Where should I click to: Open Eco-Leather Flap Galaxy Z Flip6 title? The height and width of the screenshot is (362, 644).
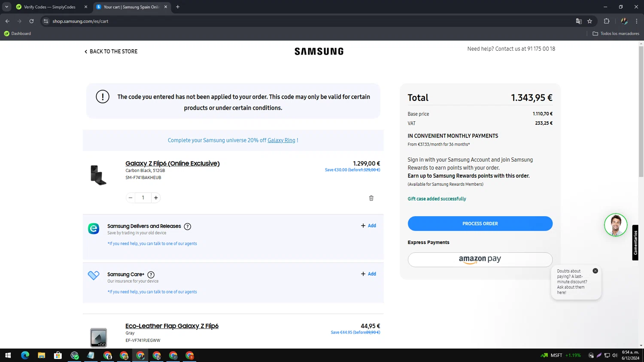point(172,326)
